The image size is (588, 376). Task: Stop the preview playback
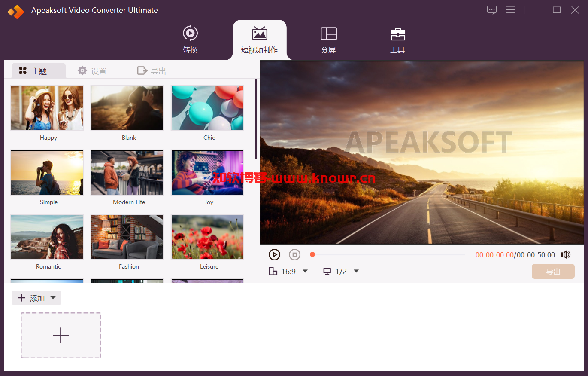click(x=294, y=255)
